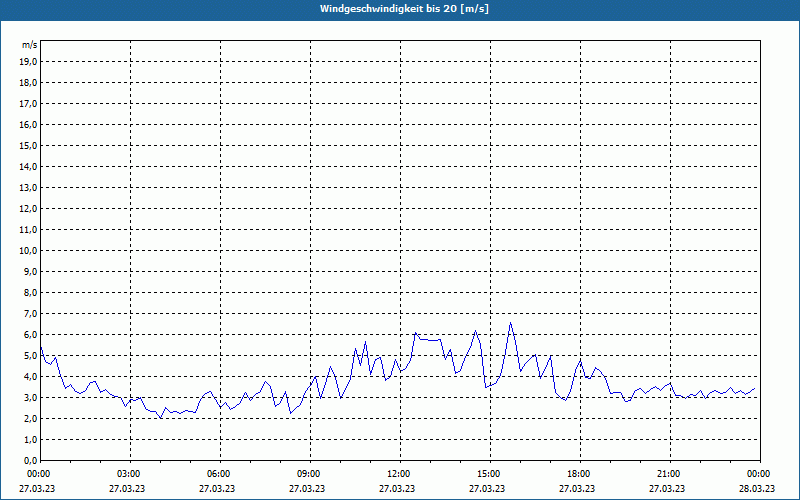The height and width of the screenshot is (500, 800).
Task: Click the "03:00" time axis label
Action: [130, 474]
